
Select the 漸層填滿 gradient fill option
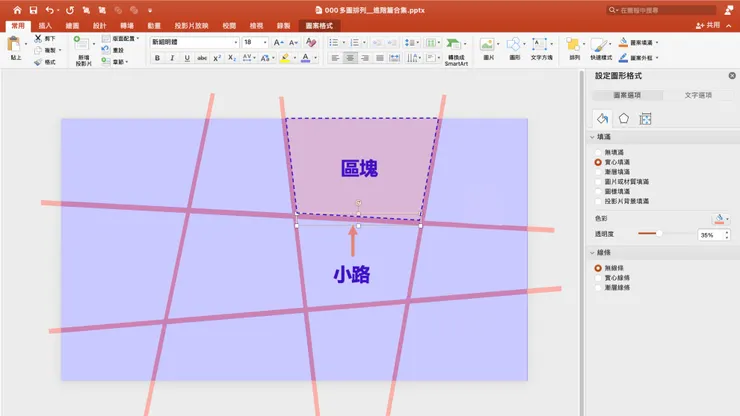[x=598, y=172]
